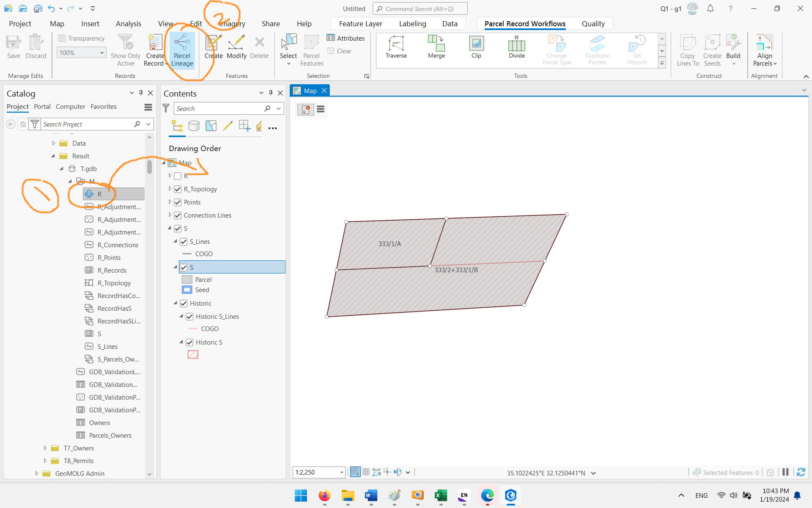Click the Save button in Manage Edits
The height and width of the screenshot is (508, 812).
pos(14,47)
